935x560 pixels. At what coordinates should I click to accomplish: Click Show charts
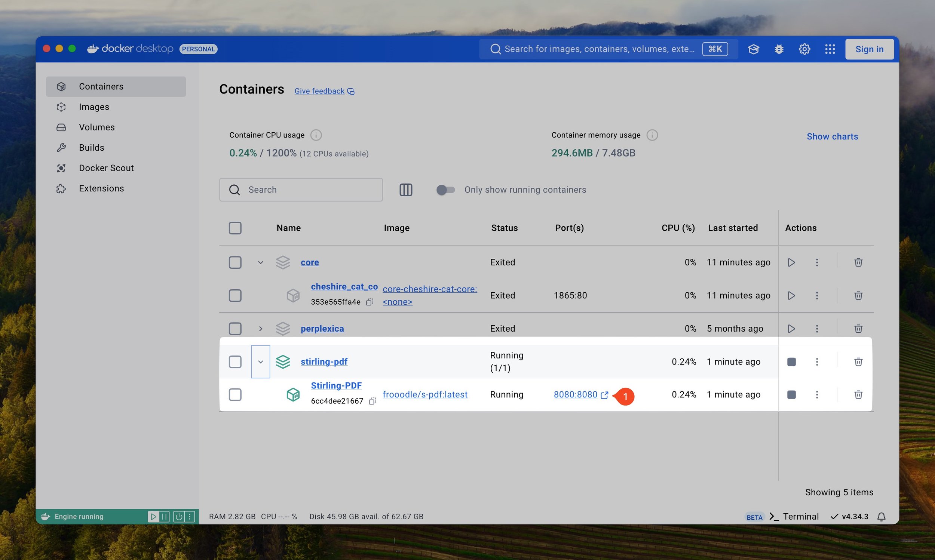832,136
